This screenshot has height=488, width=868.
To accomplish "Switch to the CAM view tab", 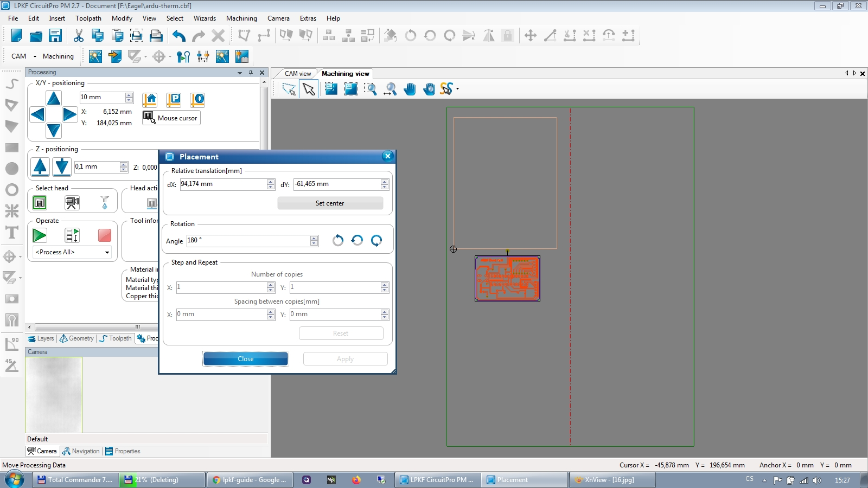I will [x=298, y=74].
